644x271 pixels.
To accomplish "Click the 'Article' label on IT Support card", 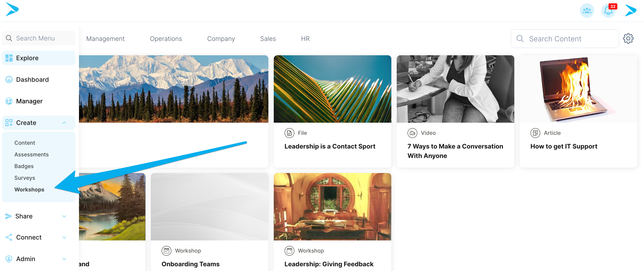I will pos(552,133).
